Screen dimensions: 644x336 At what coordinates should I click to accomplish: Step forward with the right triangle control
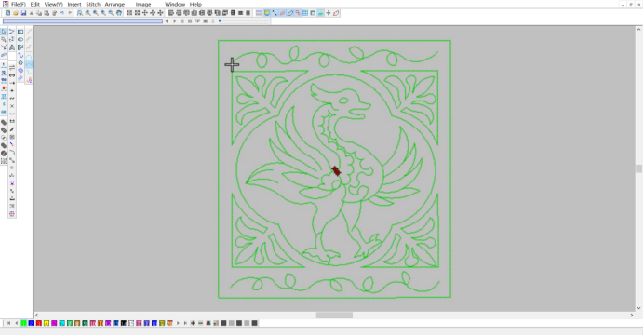(175, 21)
